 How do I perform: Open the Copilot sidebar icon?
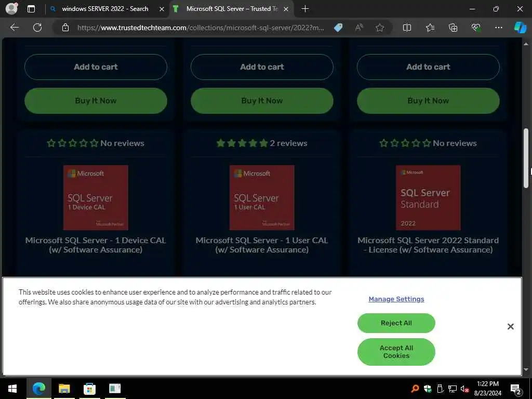click(x=520, y=28)
